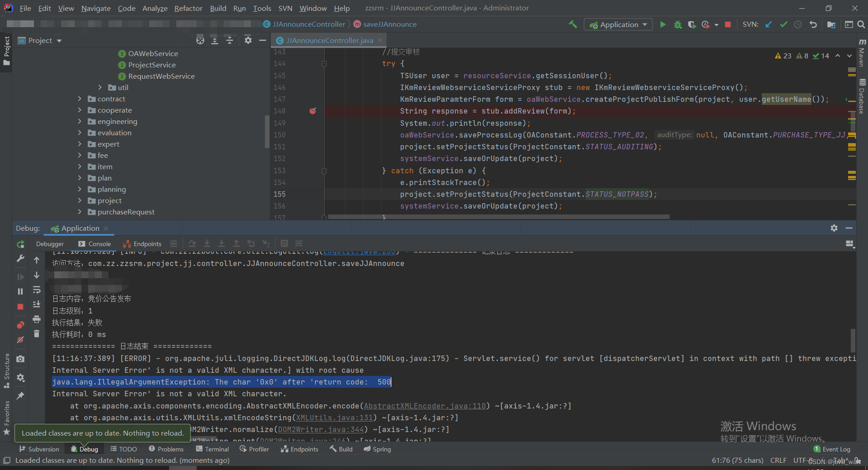Open the File menu
The height and width of the screenshot is (470, 868).
[x=25, y=8]
